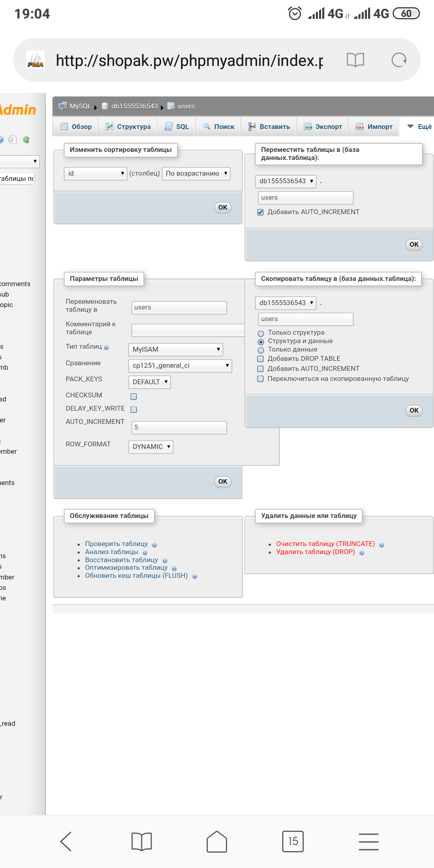This screenshot has width=434, height=868.
Task: Switch to the Структура tab
Action: click(128, 127)
